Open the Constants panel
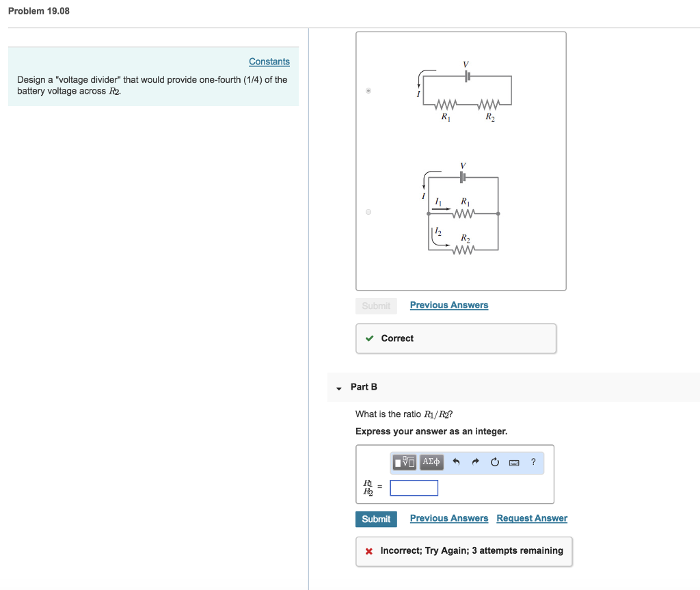Image resolution: width=700 pixels, height=590 pixels. [269, 62]
